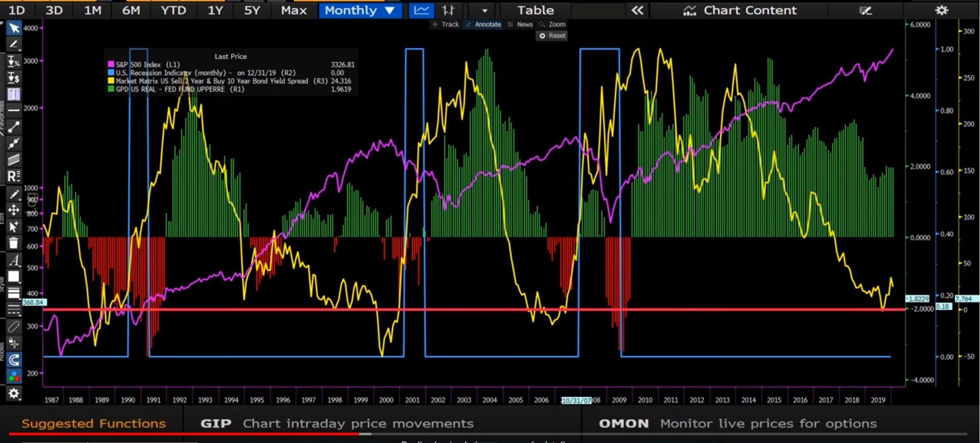
Task: Toggle the magnet snap mode
Action: (14, 360)
